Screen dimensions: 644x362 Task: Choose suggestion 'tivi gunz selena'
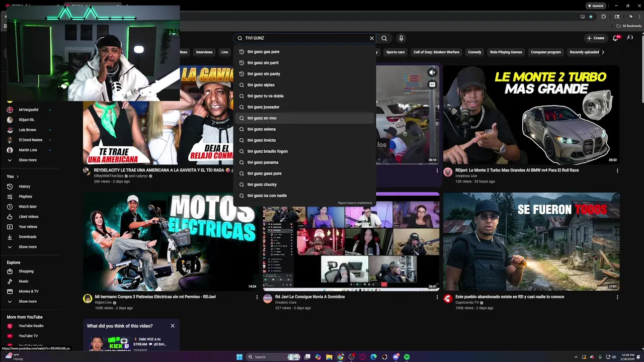click(305, 129)
